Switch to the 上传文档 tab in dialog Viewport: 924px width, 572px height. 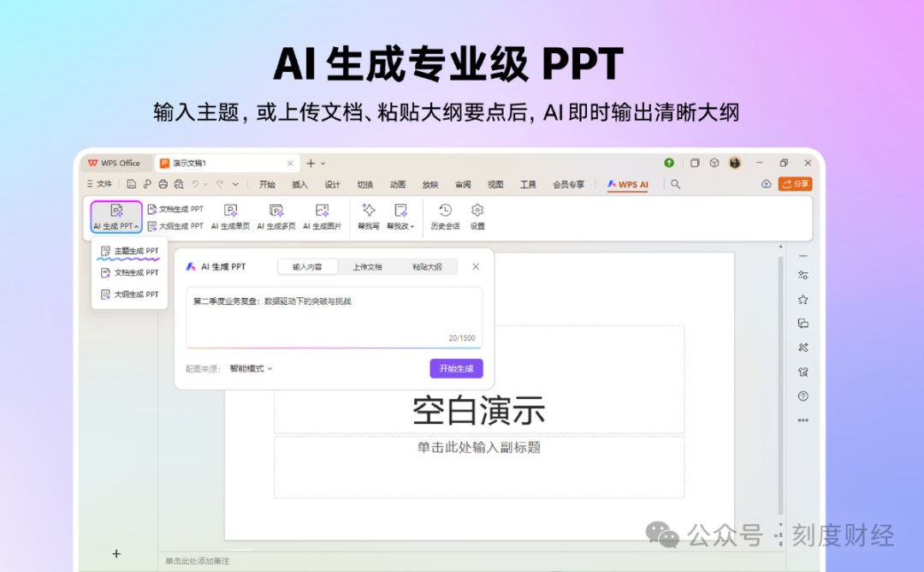point(368,266)
